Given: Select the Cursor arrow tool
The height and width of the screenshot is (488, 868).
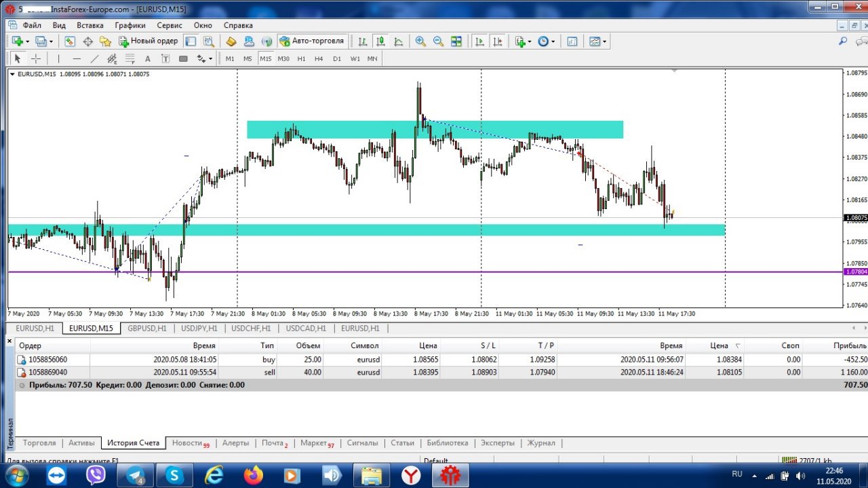Looking at the screenshot, I should (x=18, y=59).
